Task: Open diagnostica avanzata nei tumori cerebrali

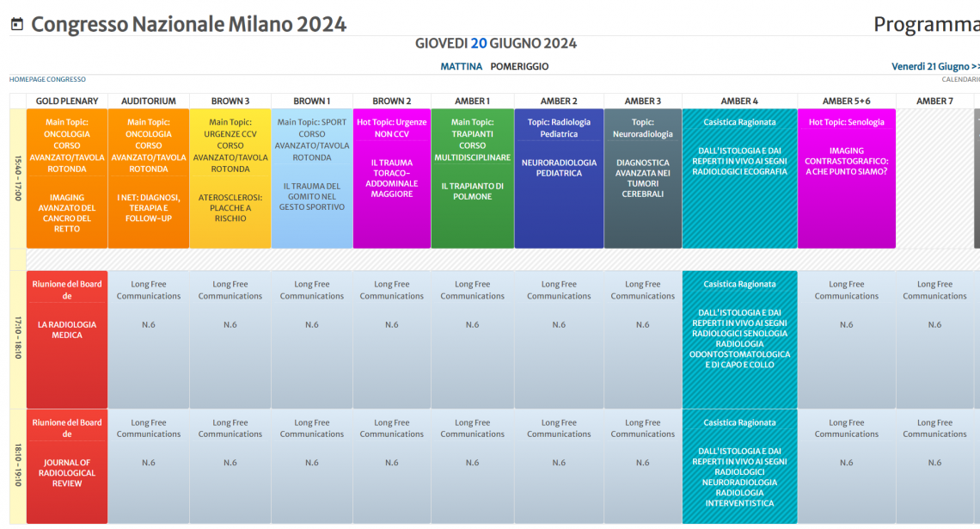Action: (642, 178)
